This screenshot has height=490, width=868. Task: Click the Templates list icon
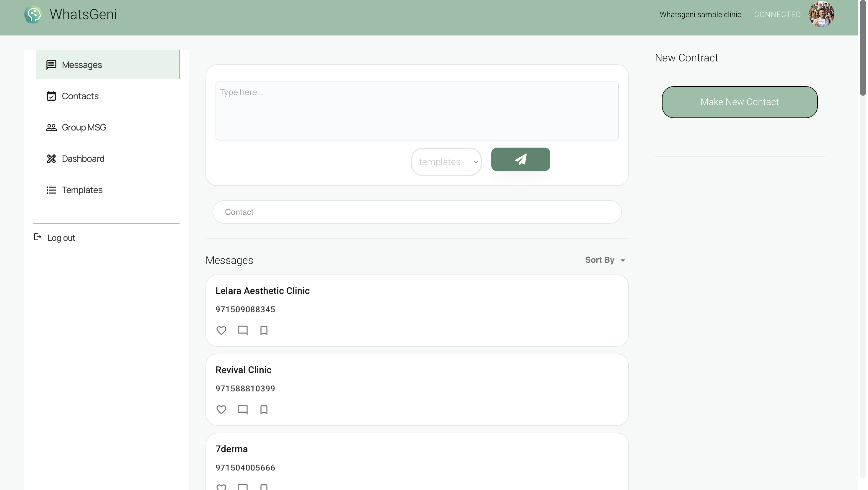pyautogui.click(x=51, y=190)
